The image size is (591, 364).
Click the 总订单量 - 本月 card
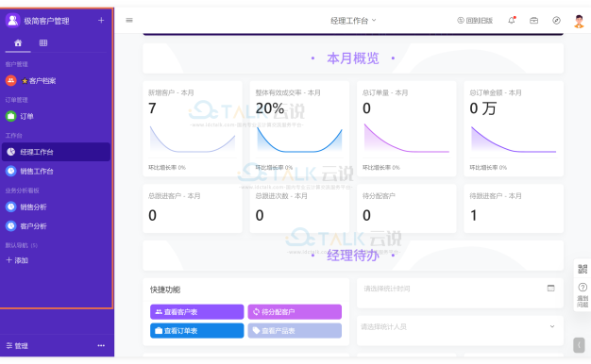pos(406,128)
